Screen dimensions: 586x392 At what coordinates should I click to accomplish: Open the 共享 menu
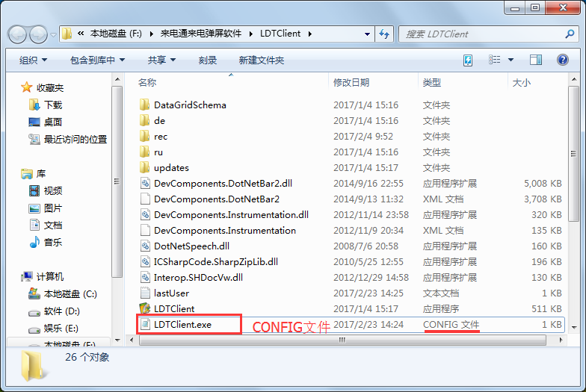click(x=161, y=60)
